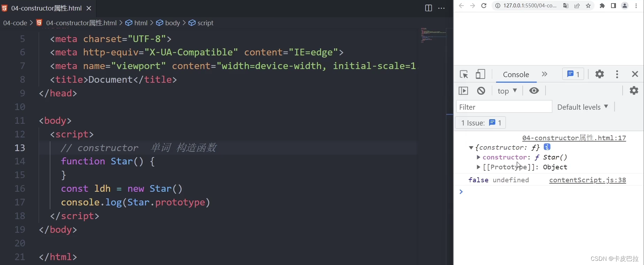Open the top JavaScript context dropdown
The width and height of the screenshot is (644, 265).
[507, 91]
